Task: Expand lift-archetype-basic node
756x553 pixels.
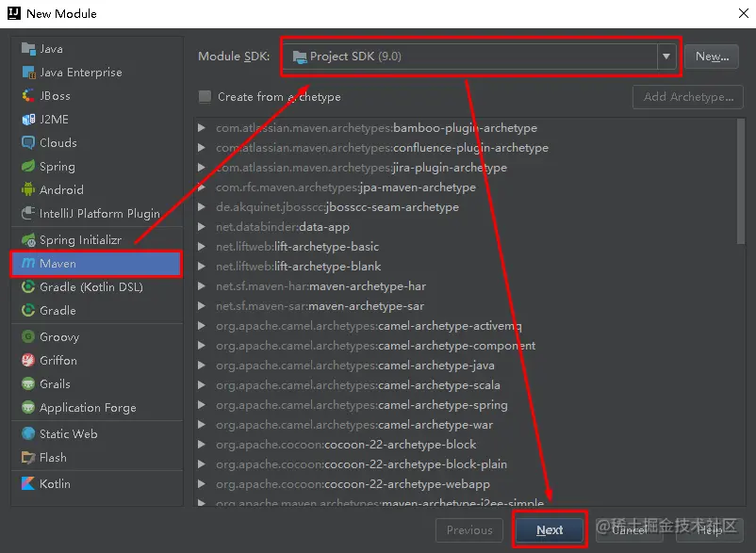Action: (x=202, y=246)
